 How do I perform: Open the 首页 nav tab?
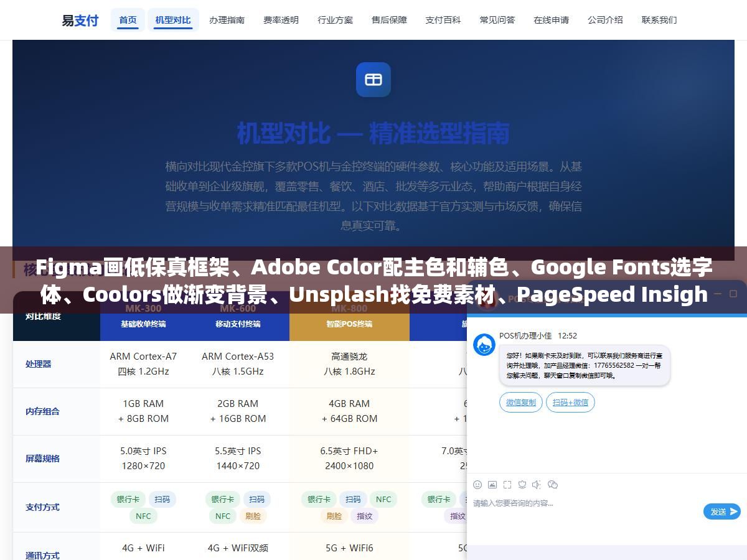pyautogui.click(x=128, y=20)
